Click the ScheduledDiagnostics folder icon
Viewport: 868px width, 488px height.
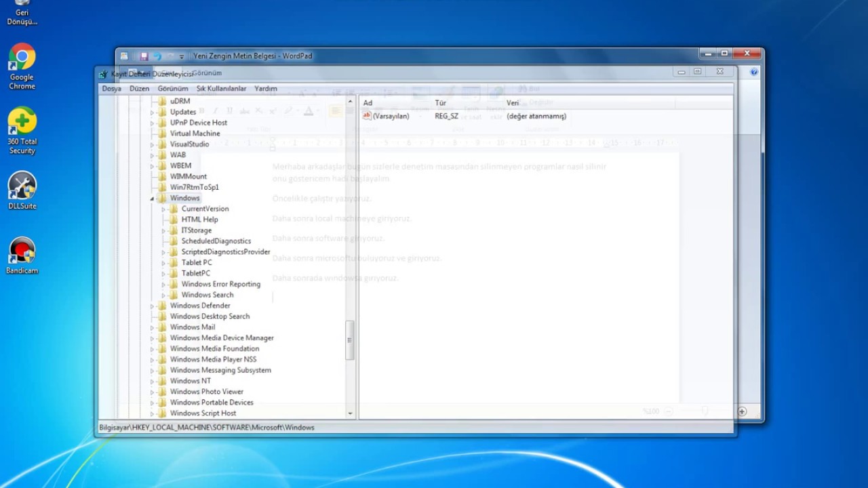point(173,241)
